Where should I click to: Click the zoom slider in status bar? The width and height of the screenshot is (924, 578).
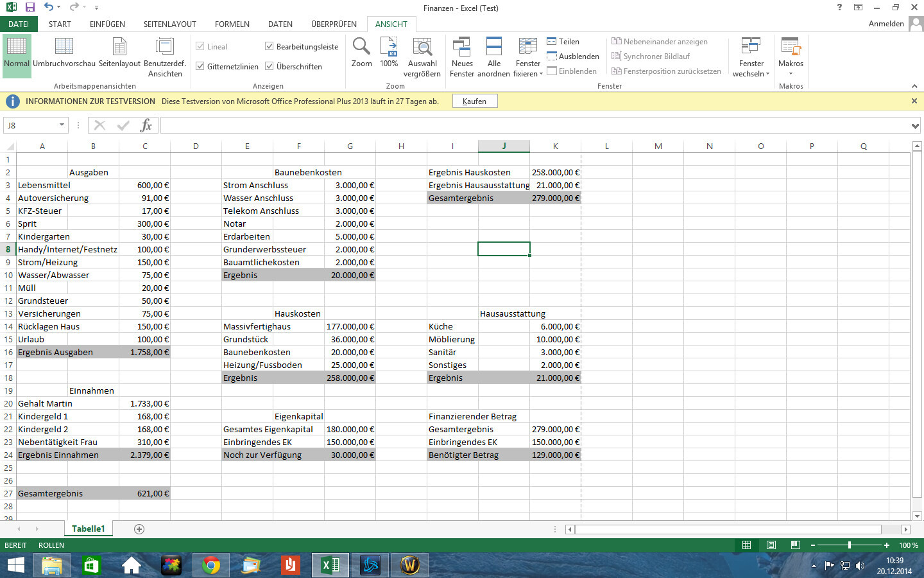click(x=850, y=545)
